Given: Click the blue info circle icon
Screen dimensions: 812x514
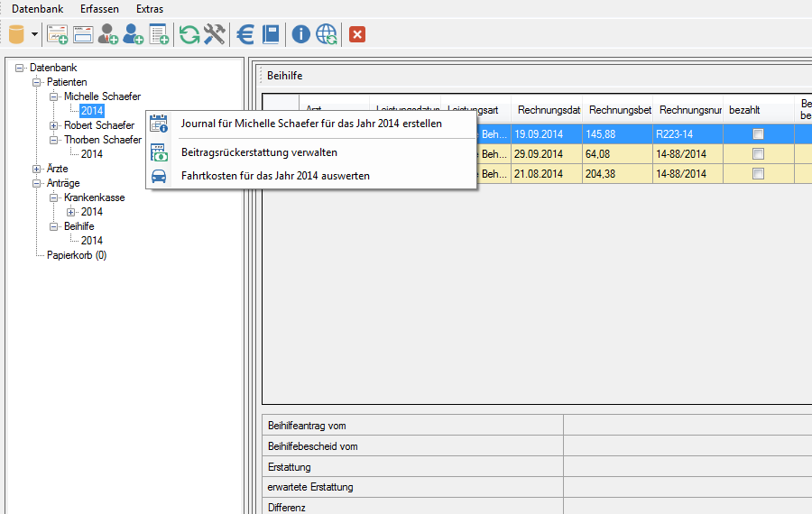Looking at the screenshot, I should click(301, 34).
